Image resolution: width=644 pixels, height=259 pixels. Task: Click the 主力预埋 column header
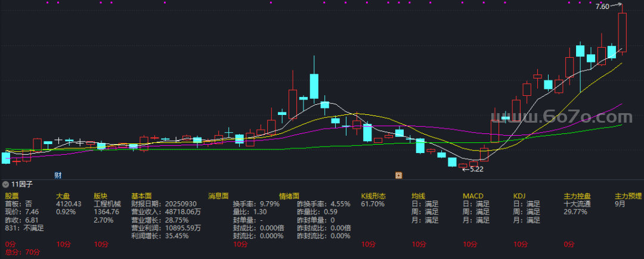628,195
